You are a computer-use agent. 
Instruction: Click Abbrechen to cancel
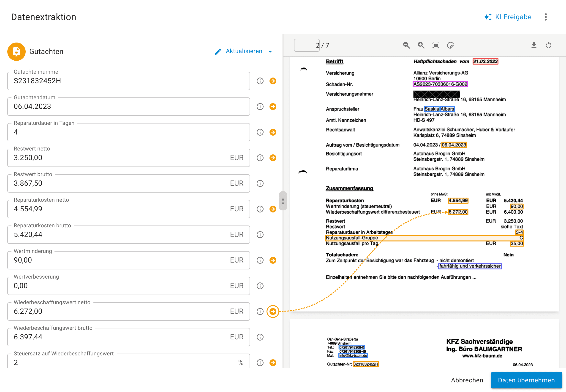click(467, 380)
